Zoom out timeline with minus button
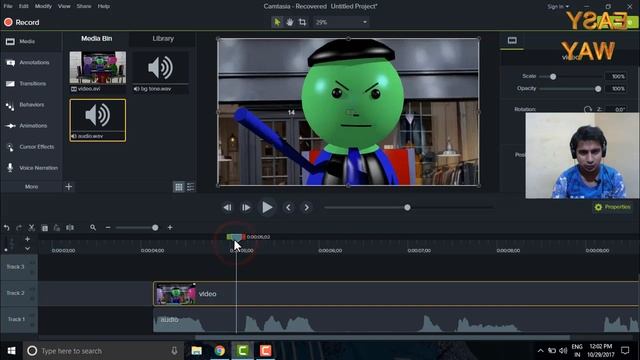The height and width of the screenshot is (360, 640). point(108,227)
